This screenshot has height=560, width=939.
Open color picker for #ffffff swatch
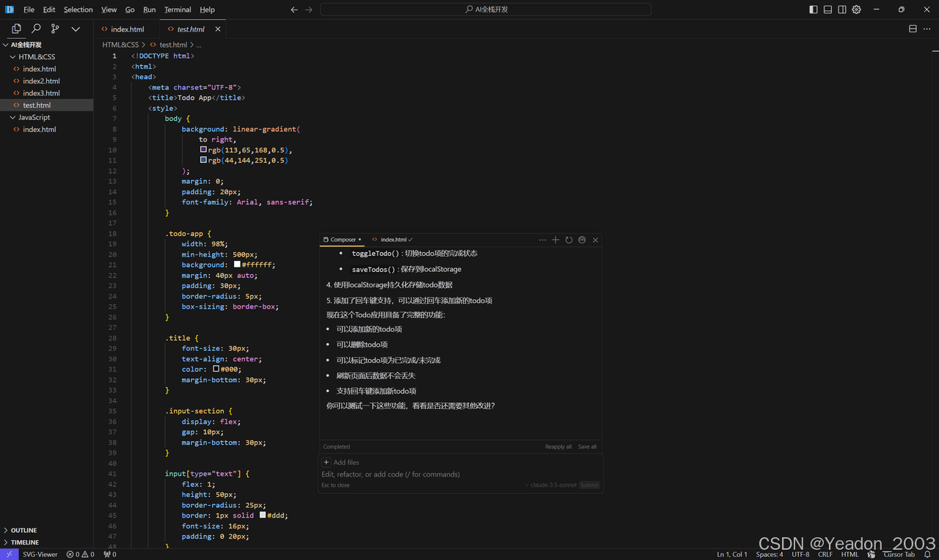(237, 264)
